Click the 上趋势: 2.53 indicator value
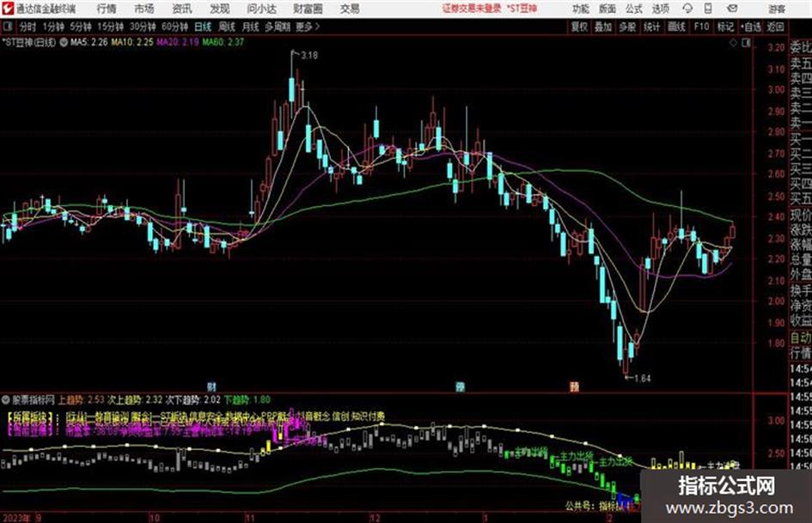The image size is (812, 523). click(81, 399)
